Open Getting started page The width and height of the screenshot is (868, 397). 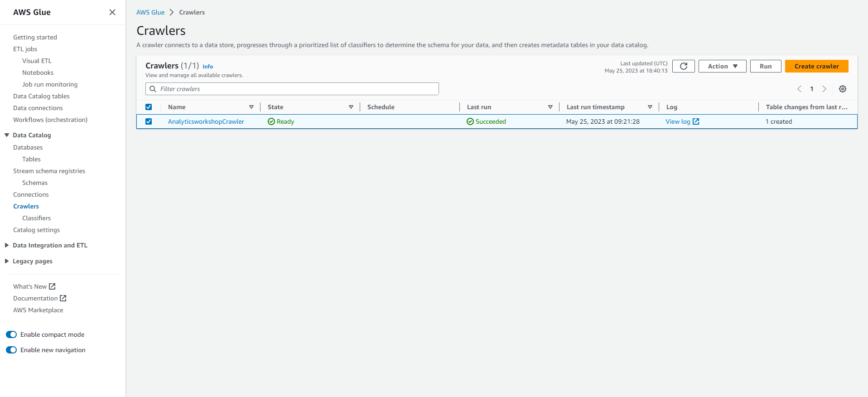35,37
